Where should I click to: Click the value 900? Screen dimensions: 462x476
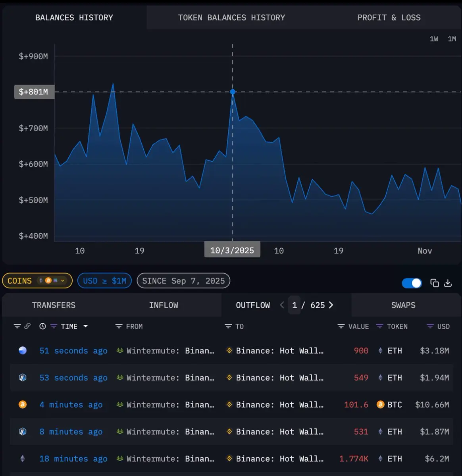point(361,351)
